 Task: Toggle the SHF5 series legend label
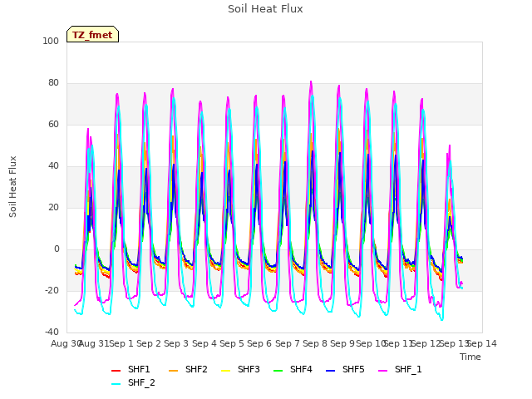coord(353,369)
